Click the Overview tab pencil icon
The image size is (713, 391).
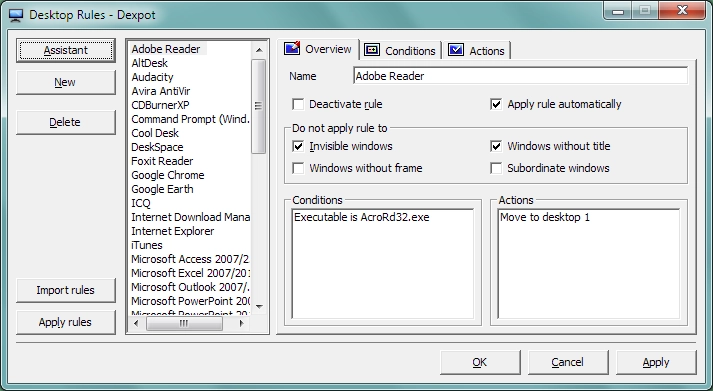click(291, 49)
